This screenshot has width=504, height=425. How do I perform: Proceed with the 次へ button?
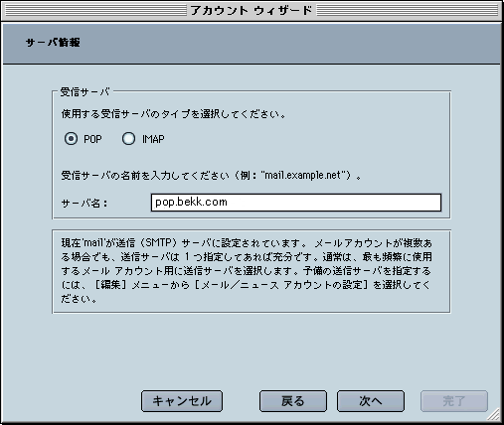click(x=371, y=401)
